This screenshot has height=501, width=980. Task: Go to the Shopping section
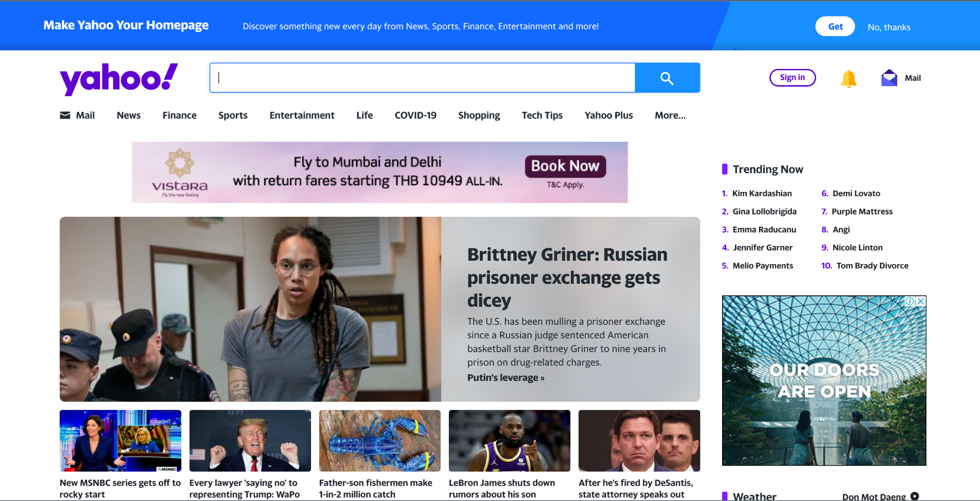pyautogui.click(x=479, y=115)
